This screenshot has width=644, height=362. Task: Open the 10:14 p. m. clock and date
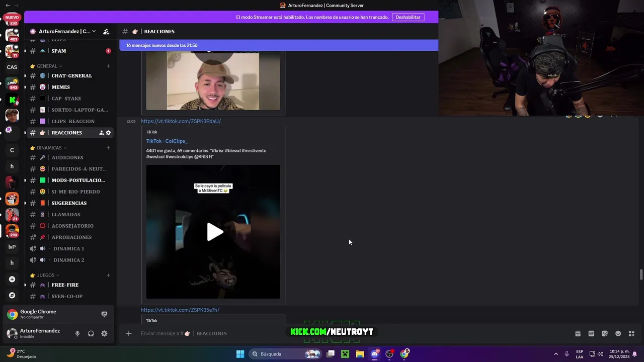[x=619, y=354]
